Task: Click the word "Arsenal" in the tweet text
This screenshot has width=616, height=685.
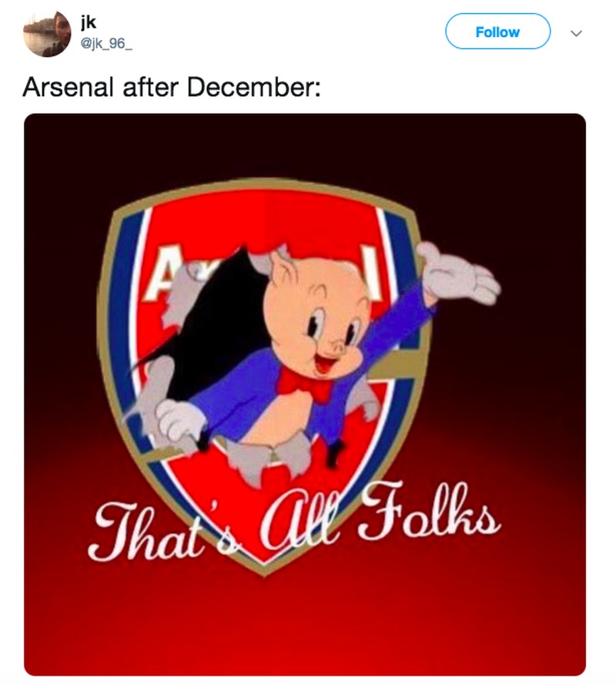Action: pos(69,89)
